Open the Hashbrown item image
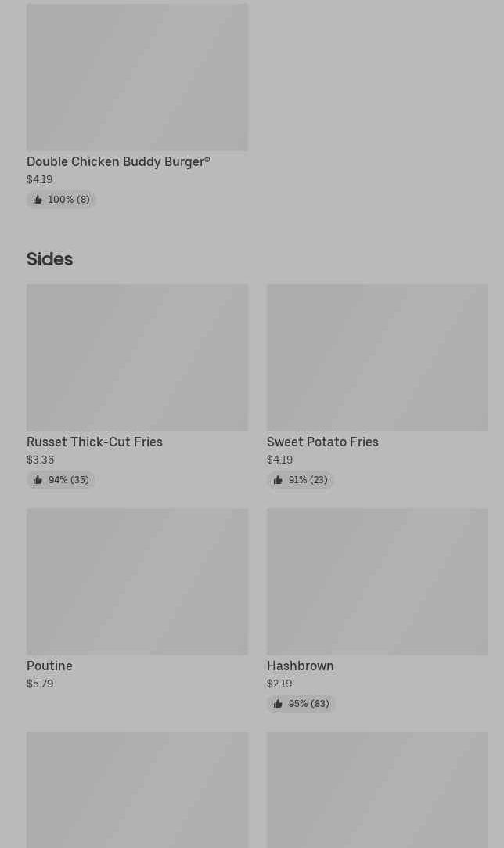This screenshot has width=504, height=848. [377, 581]
